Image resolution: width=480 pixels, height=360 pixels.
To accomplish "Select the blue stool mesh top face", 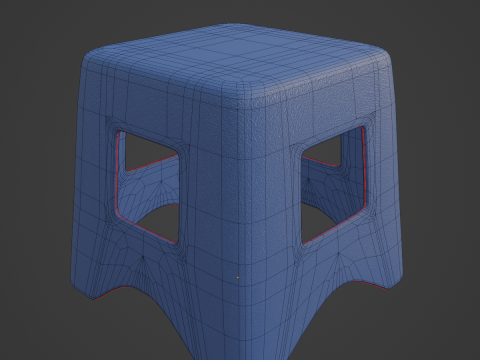I will 237,57.
